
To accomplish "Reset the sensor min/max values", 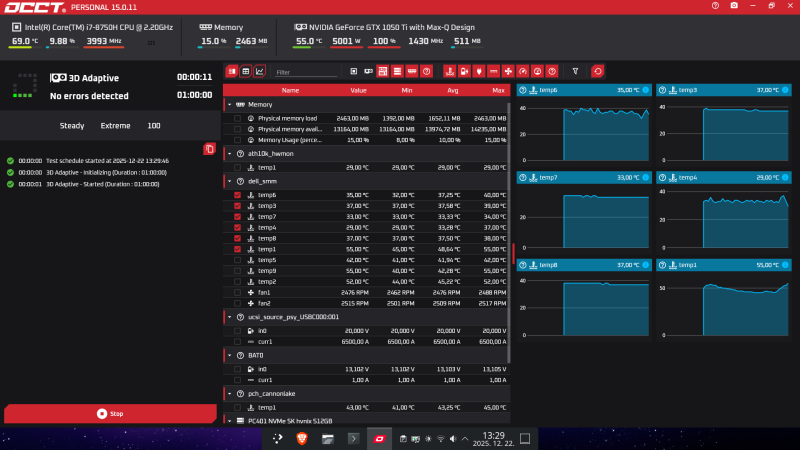I will click(x=597, y=71).
